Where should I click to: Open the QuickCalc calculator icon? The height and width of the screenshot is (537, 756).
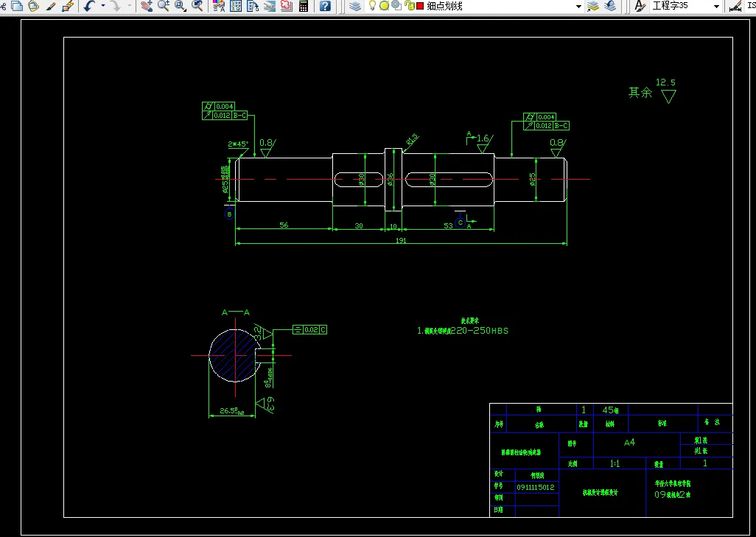click(304, 6)
